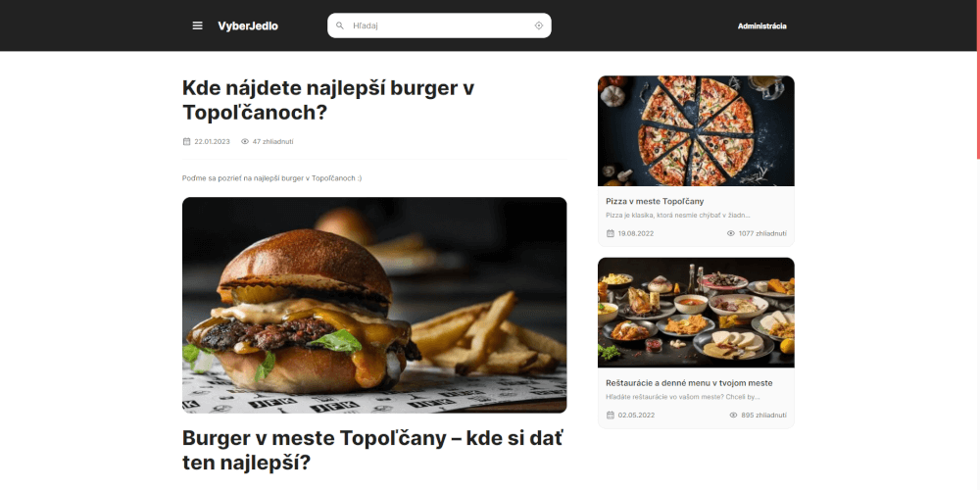980x490 pixels.
Task: Open Reštaurácie a denné menu article title
Action: pos(689,383)
